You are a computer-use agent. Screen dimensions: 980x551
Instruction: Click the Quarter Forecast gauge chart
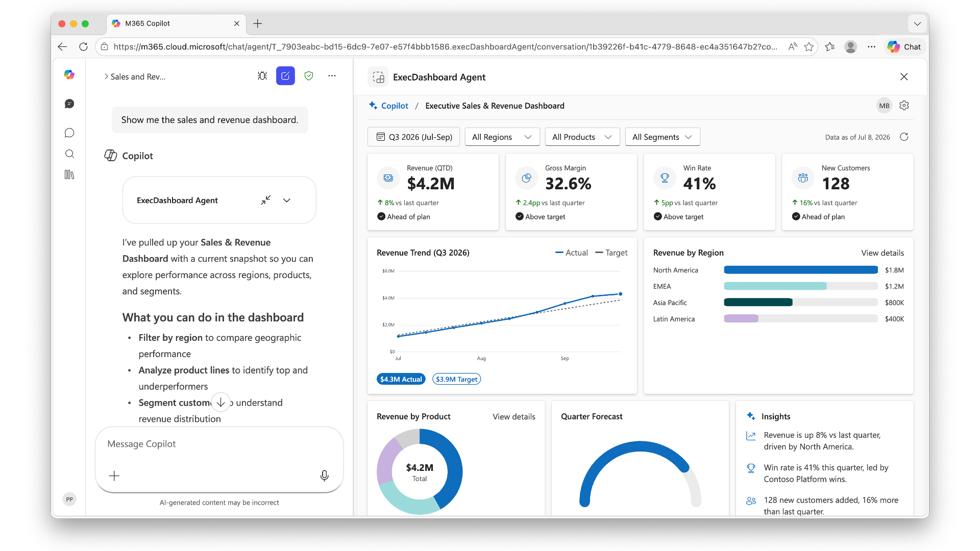[640, 474]
